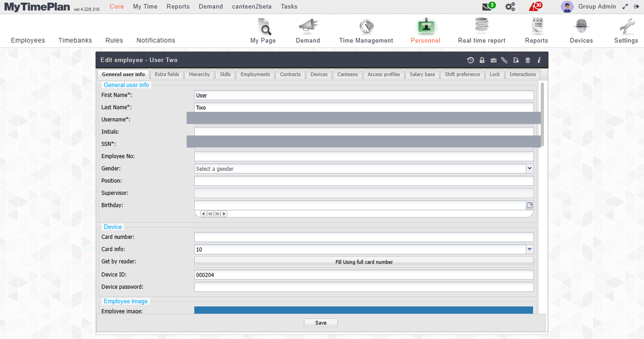
Task: Open the Canteens tab
Action: coord(348,75)
